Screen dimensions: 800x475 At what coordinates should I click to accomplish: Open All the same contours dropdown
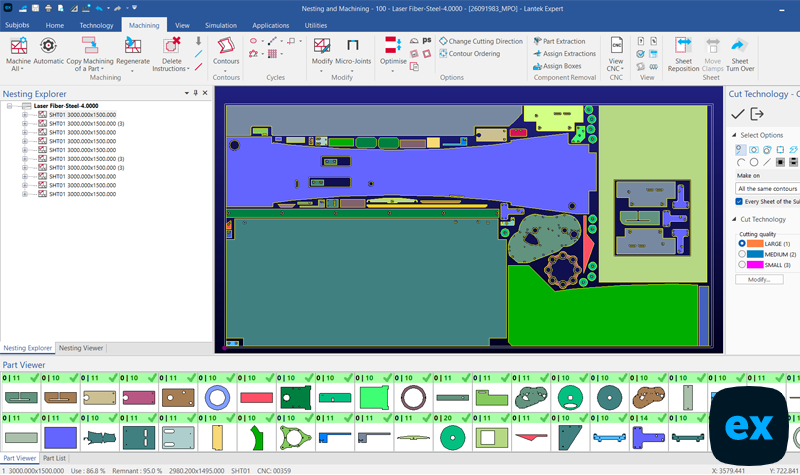click(x=767, y=189)
